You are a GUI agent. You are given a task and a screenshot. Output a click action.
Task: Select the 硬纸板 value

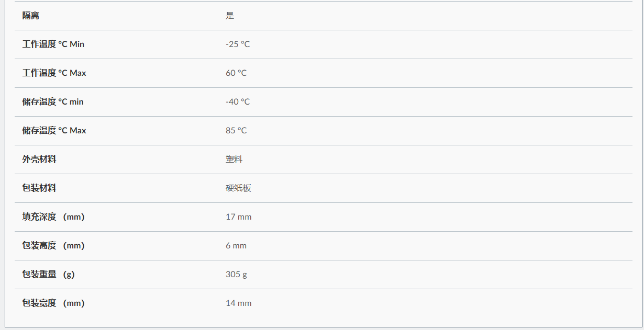click(238, 188)
